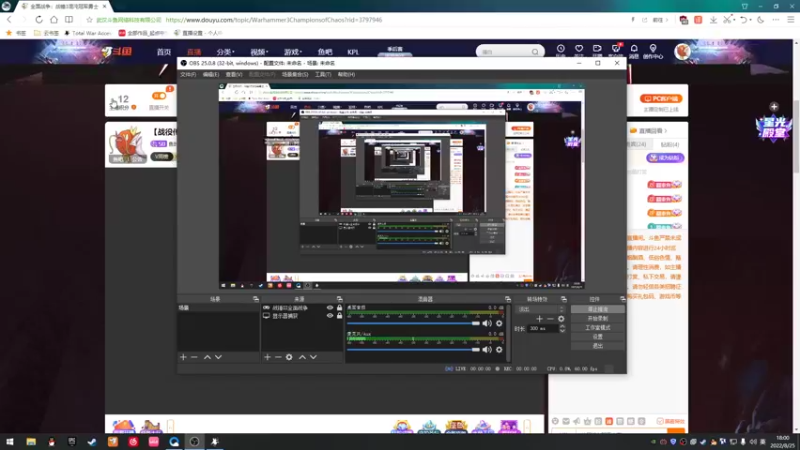Click 停止推流 stop streaming button

point(597,309)
